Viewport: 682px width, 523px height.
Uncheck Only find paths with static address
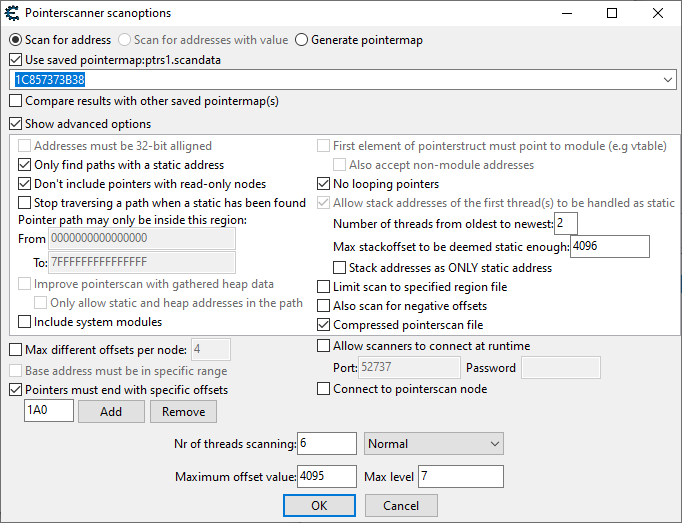26,165
